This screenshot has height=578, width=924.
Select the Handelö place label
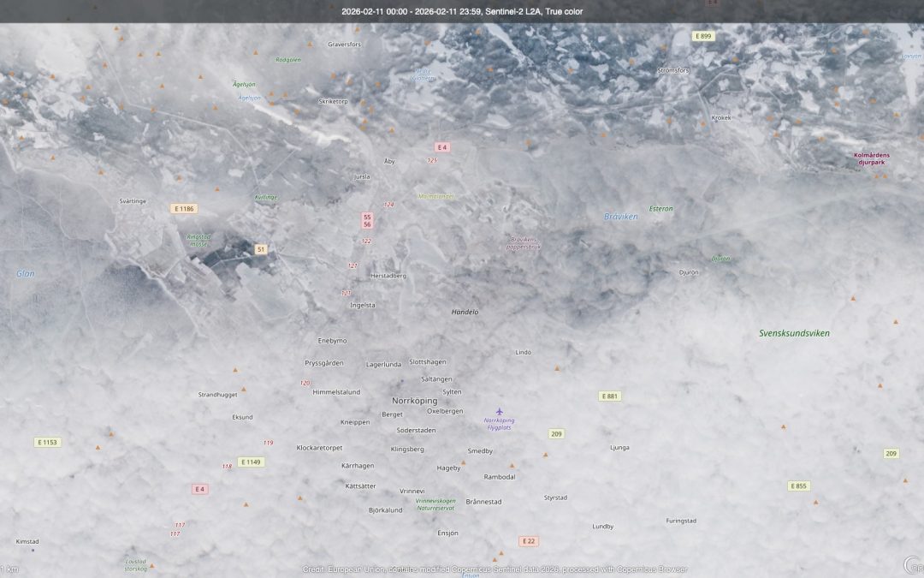(465, 313)
